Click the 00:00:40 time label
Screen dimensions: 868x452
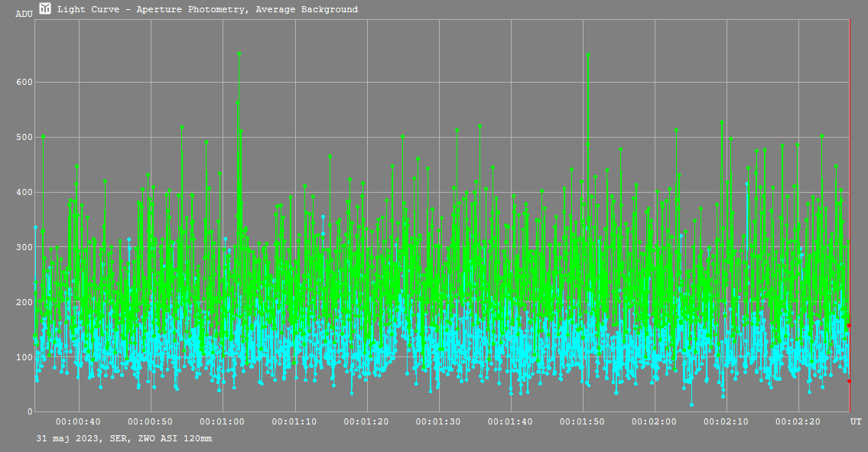click(x=78, y=421)
